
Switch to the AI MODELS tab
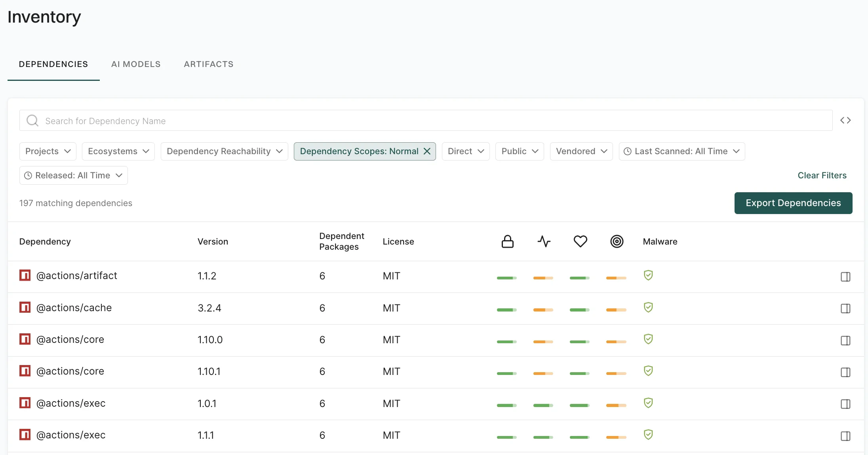(x=136, y=64)
